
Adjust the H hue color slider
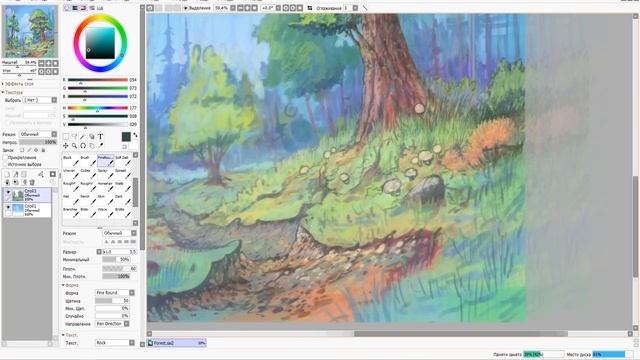(x=98, y=108)
